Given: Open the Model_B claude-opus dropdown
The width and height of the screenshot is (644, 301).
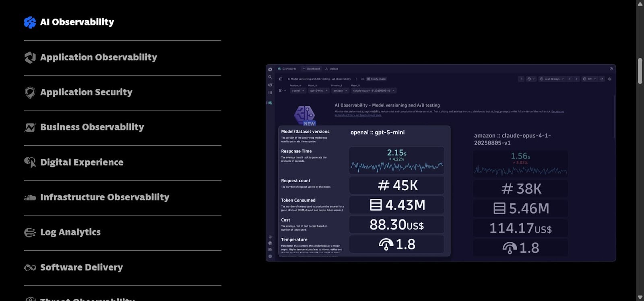Looking at the screenshot, I should click(374, 91).
